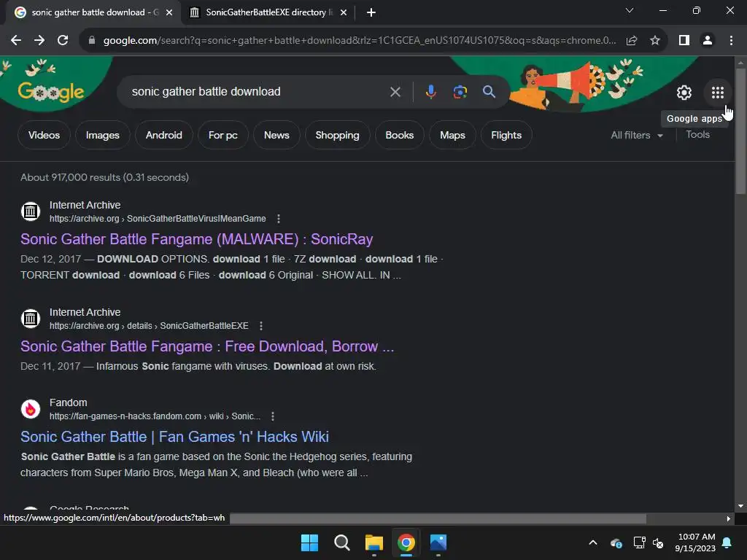
Task: Expand the All filters dropdown
Action: [636, 135]
